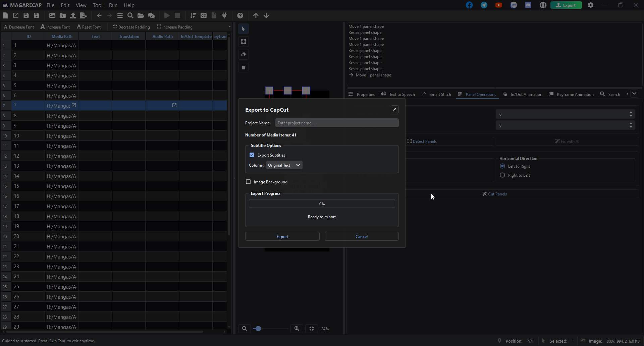Select Right to Left horizontal direction

tap(502, 175)
